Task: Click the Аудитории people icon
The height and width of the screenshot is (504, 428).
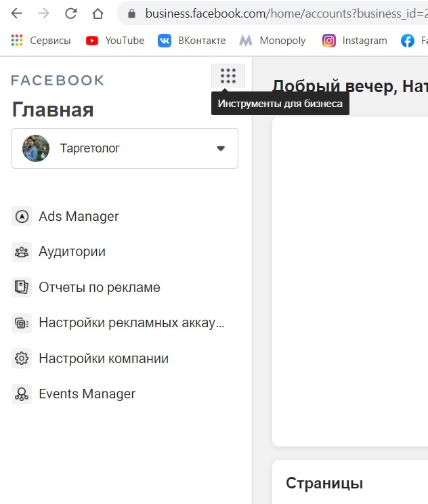Action: point(22,252)
